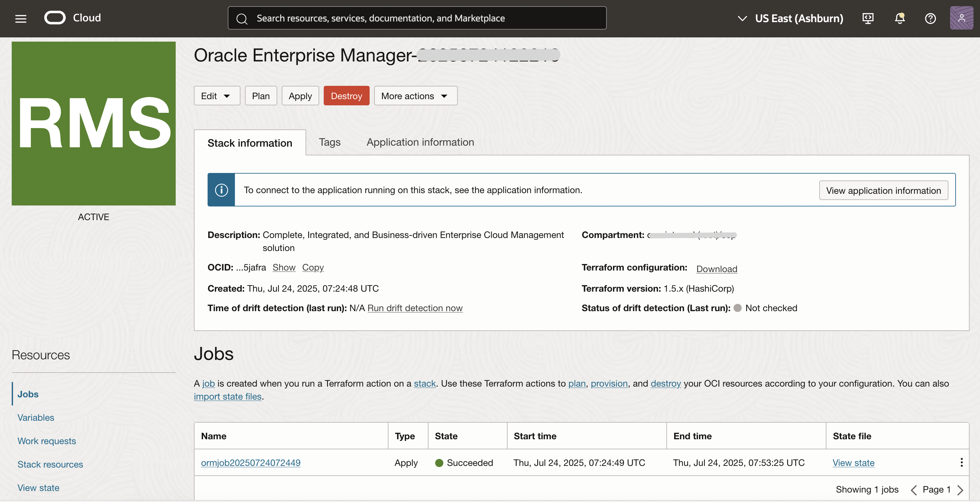Open the ormjob20250724072449 job link

(251, 463)
